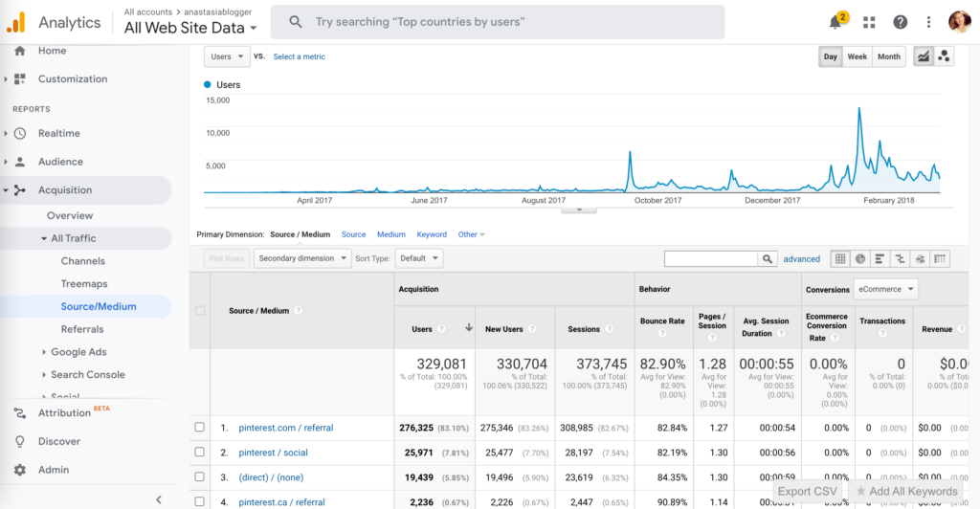This screenshot has height=509, width=980.
Task: Collapse the Acquisition section
Action: (x=7, y=189)
